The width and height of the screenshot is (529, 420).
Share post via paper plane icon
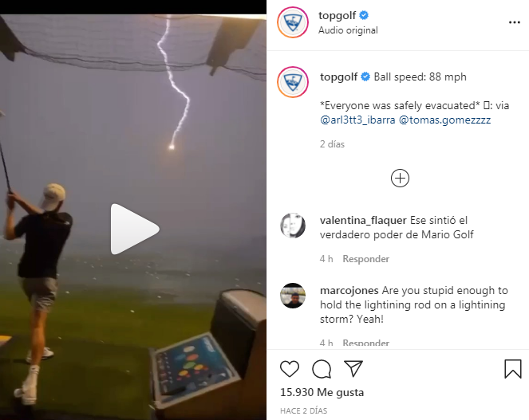tap(353, 368)
